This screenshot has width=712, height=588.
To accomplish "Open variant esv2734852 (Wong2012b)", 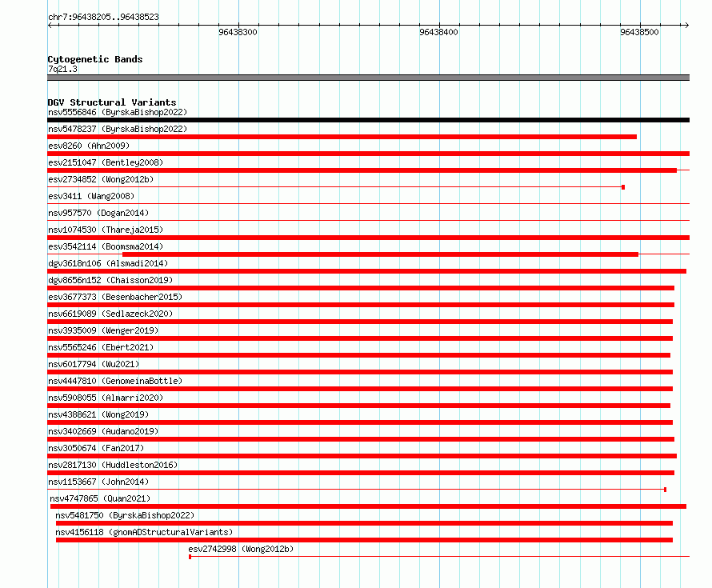I will click(101, 179).
